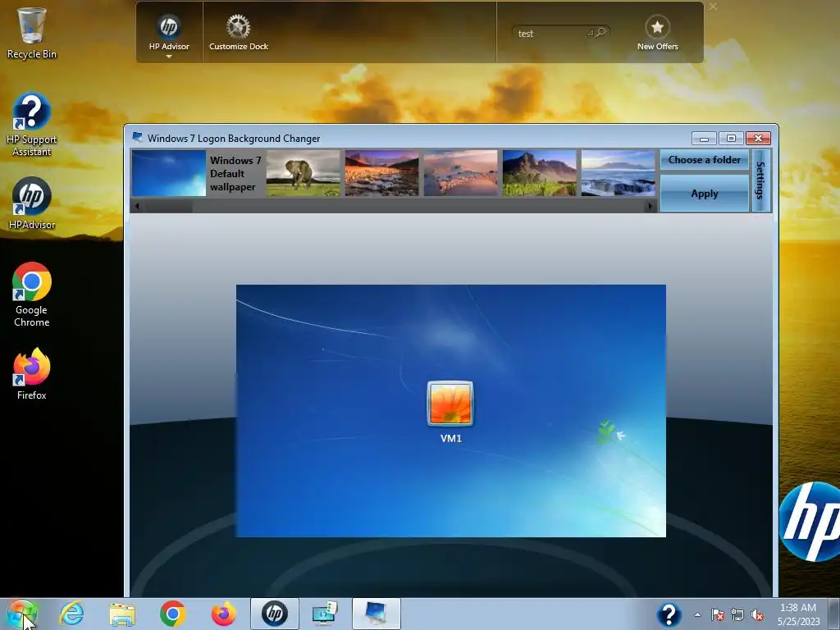The width and height of the screenshot is (840, 630).
Task: Select the rocky sunset river thumbnail
Action: tap(382, 173)
